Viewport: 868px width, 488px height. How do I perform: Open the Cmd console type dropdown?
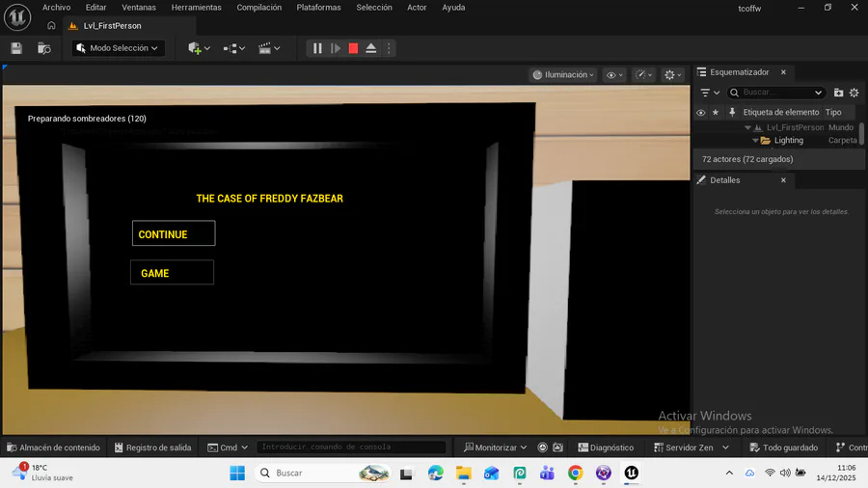coord(228,447)
